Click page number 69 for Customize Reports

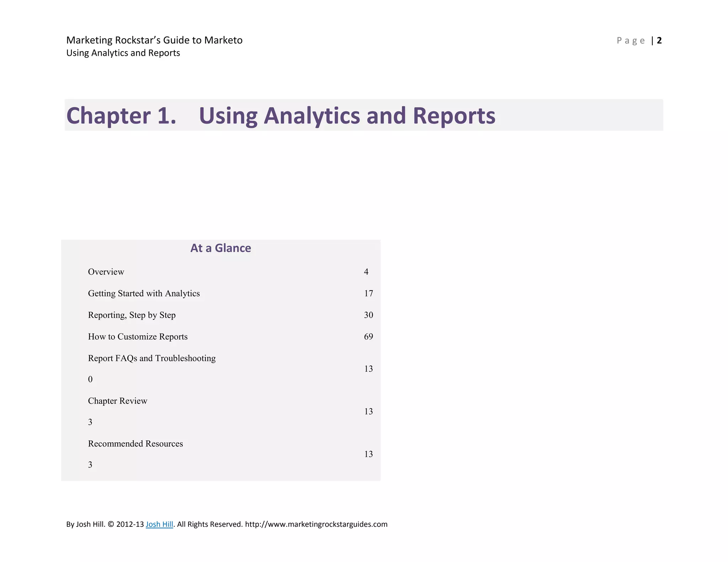368,337
